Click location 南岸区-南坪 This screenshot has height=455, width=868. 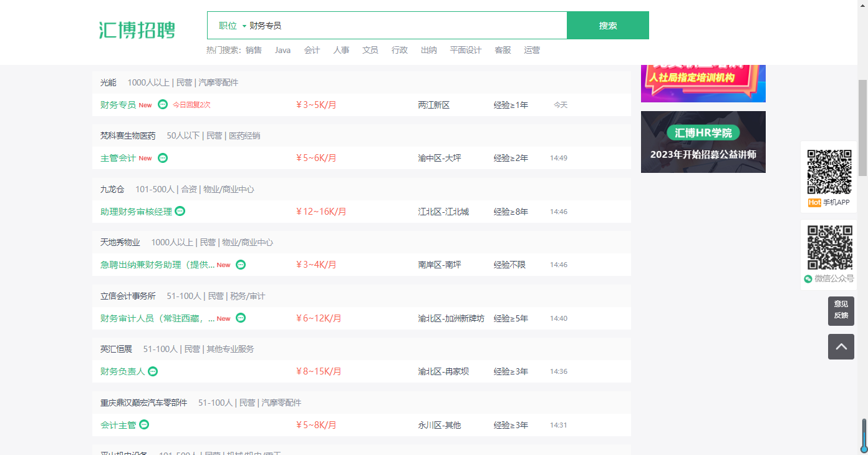click(x=440, y=265)
